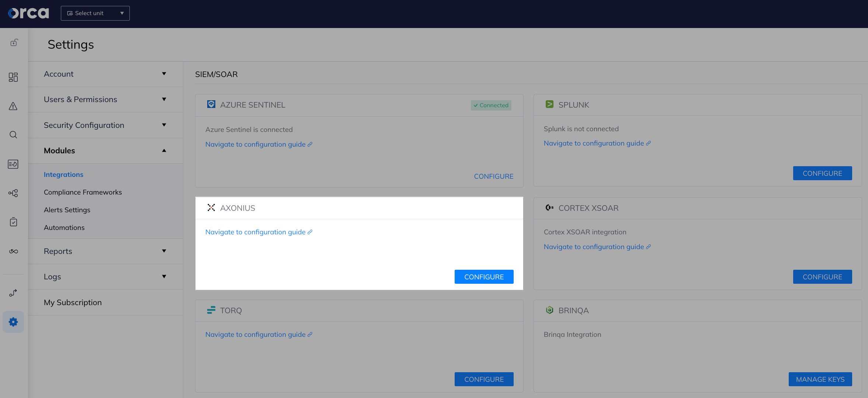Click the Connected status badge on Azure Sentinel
The image size is (868, 398).
(491, 105)
